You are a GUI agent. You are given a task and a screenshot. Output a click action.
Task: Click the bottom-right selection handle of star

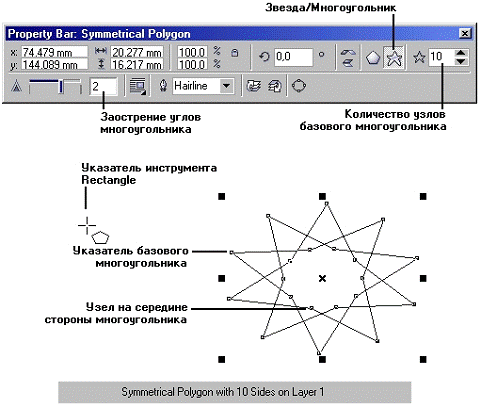[423, 359]
